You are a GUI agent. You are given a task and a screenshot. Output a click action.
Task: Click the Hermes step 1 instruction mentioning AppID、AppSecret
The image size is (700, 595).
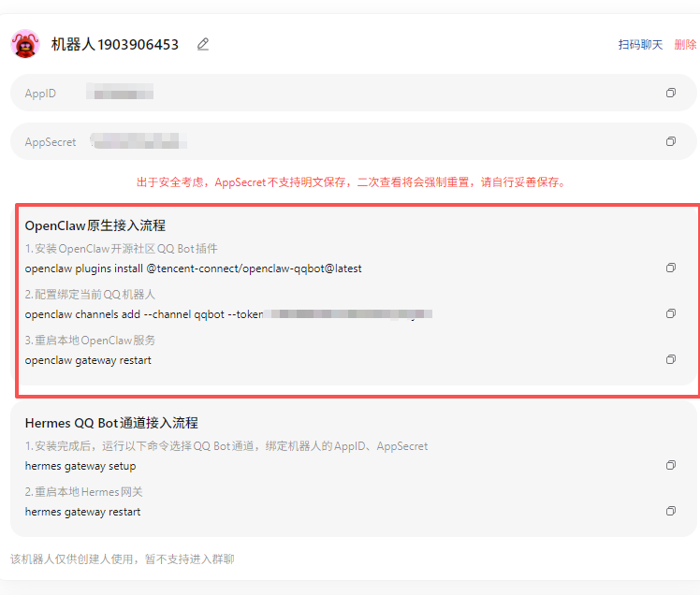pyautogui.click(x=226, y=446)
